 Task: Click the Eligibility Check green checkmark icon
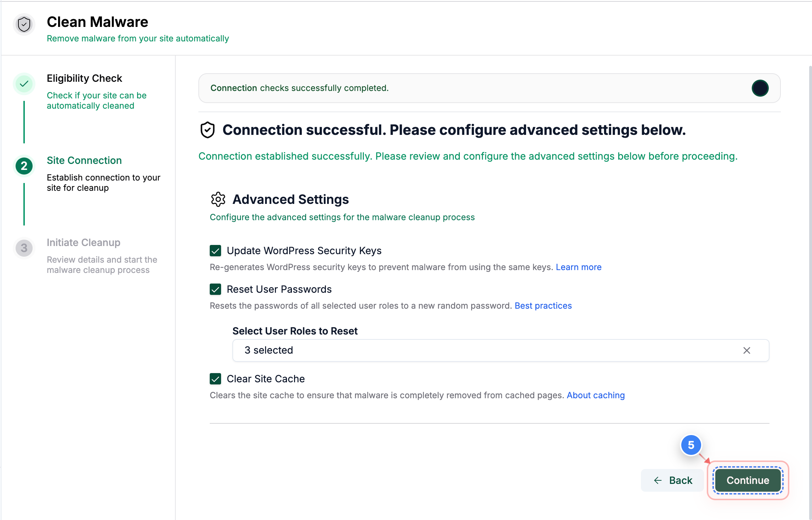click(24, 84)
